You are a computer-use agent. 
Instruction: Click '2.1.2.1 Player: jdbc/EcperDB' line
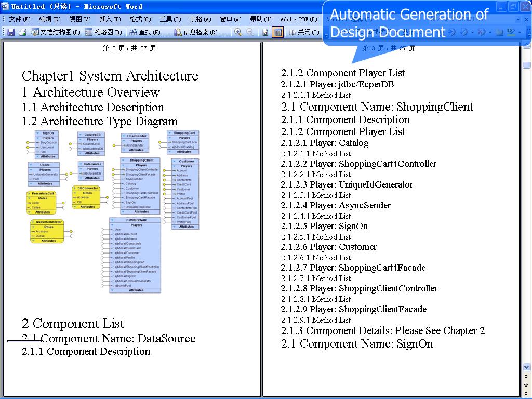coord(337,84)
